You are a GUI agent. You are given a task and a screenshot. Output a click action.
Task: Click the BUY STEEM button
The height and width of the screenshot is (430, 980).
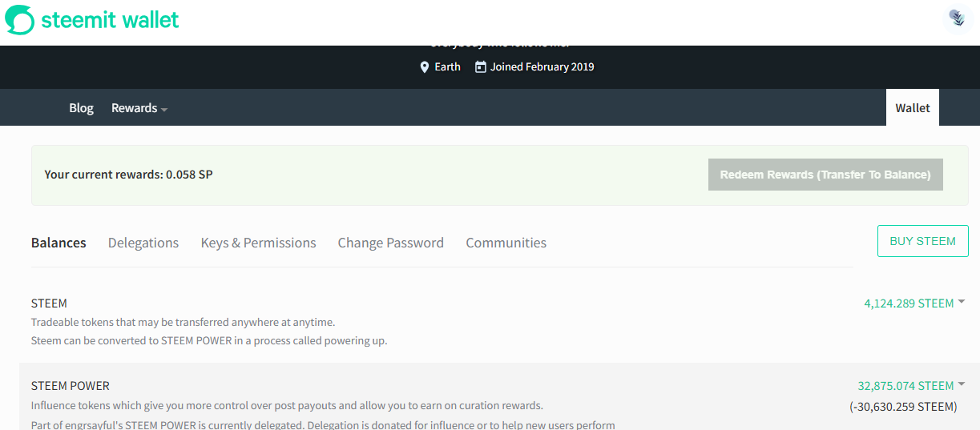(x=923, y=241)
